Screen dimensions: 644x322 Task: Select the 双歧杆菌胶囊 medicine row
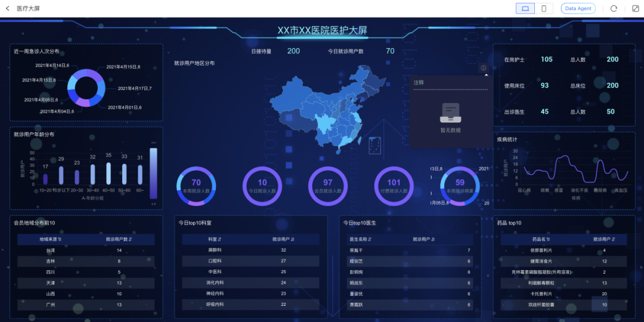pos(563,305)
